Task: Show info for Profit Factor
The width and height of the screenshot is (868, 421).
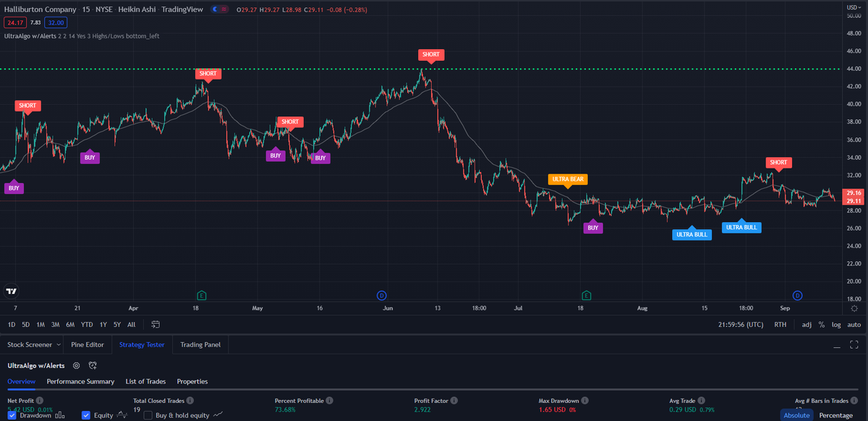Action: 453,400
